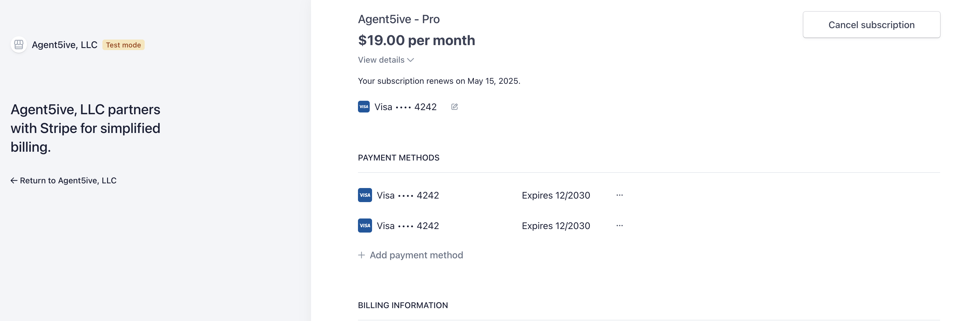
Task: Click the edit pencil icon beside subscription card
Action: [x=454, y=107]
